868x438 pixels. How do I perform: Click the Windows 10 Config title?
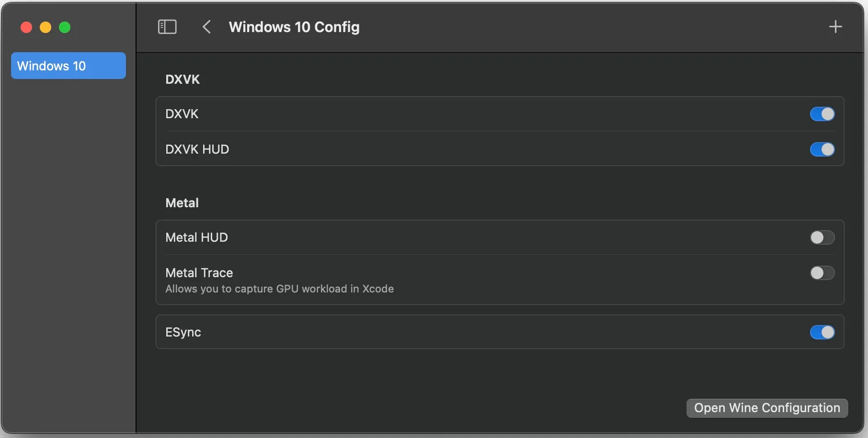(294, 27)
